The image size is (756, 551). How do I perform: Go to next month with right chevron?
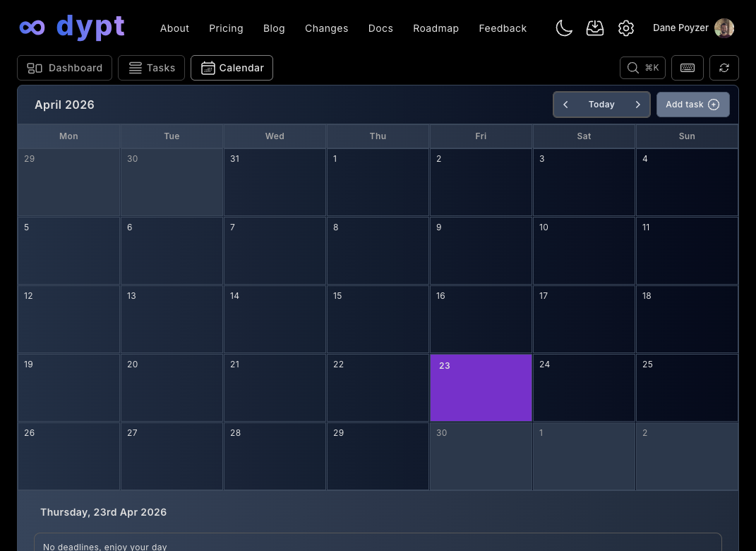tap(637, 105)
